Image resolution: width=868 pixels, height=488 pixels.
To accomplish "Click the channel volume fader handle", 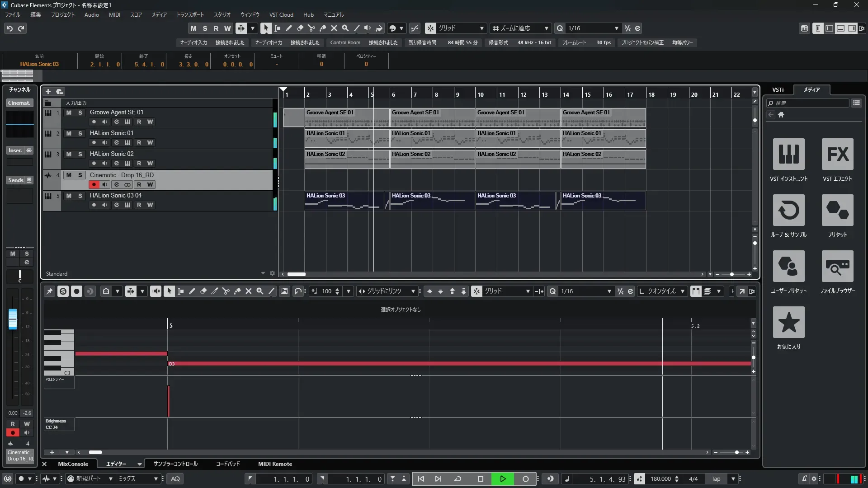I will pos(13,318).
